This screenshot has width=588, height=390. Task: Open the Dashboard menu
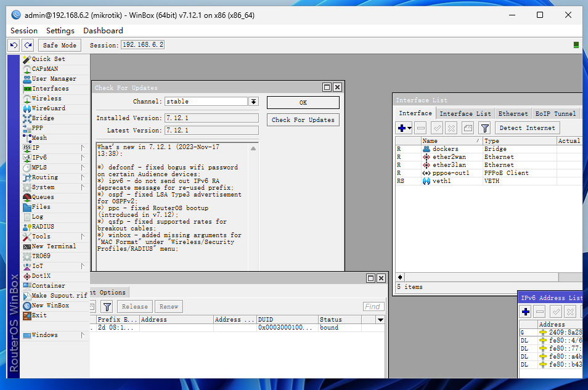[x=103, y=31]
